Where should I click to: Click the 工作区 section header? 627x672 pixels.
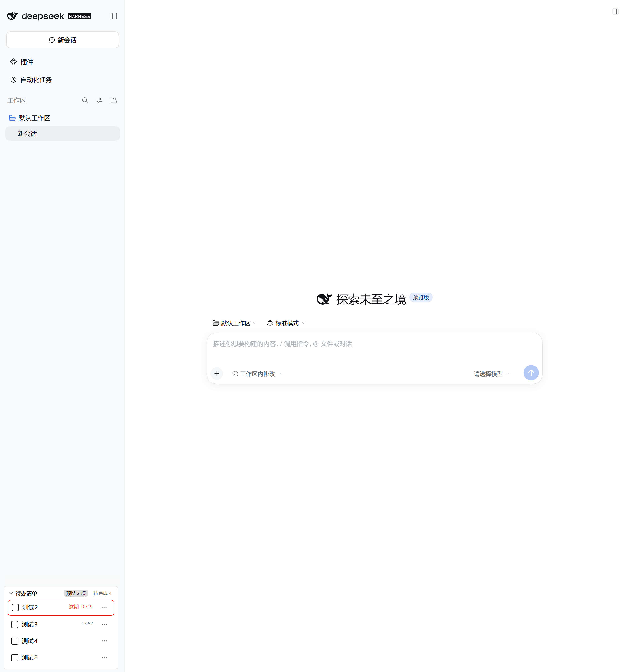click(x=17, y=100)
